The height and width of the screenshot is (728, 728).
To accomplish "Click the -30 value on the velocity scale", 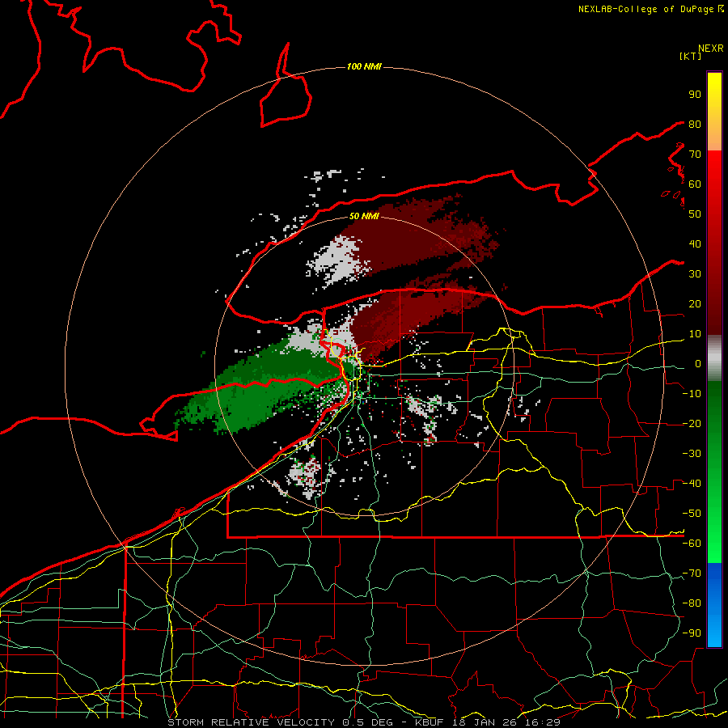I will (692, 454).
